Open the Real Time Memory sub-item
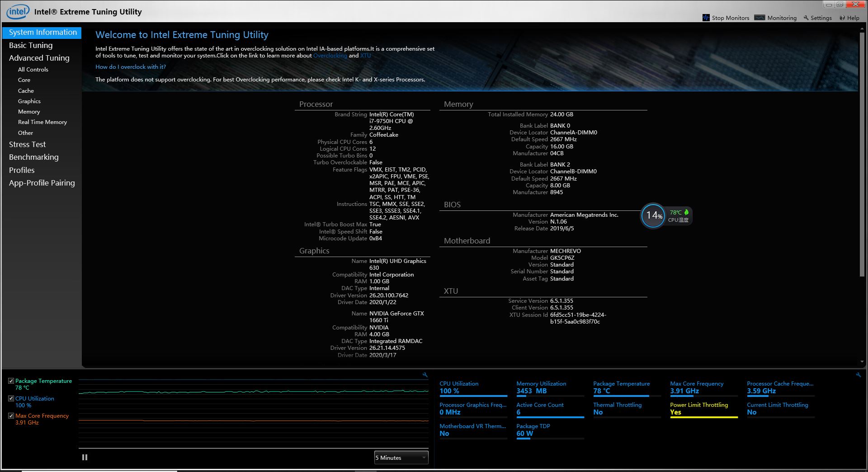This screenshot has height=472, width=868. (42, 122)
